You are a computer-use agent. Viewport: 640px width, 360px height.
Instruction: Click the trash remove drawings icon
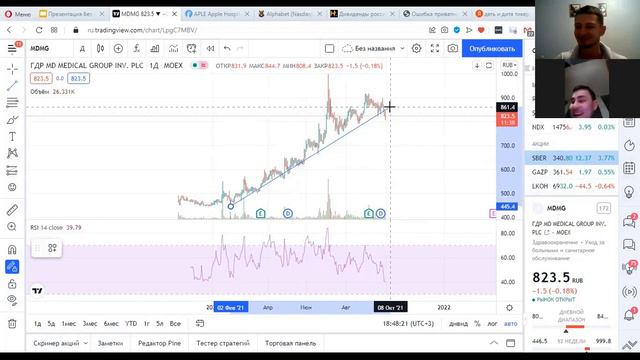pyautogui.click(x=12, y=324)
